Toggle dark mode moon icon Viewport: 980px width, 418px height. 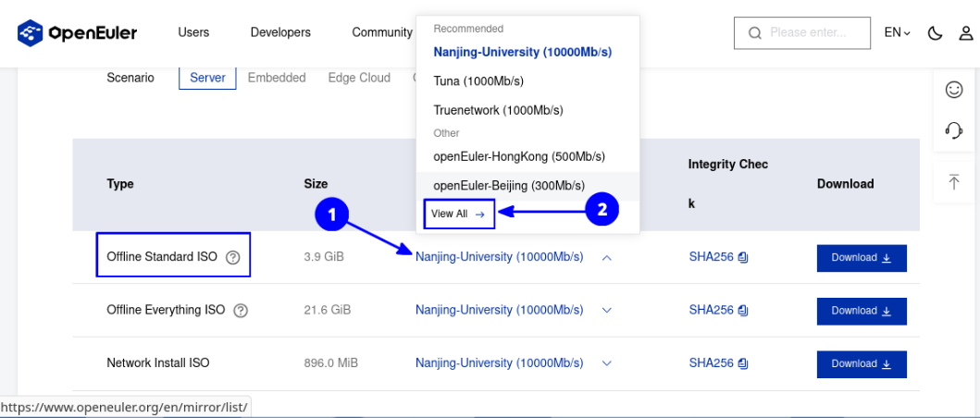coord(935,33)
